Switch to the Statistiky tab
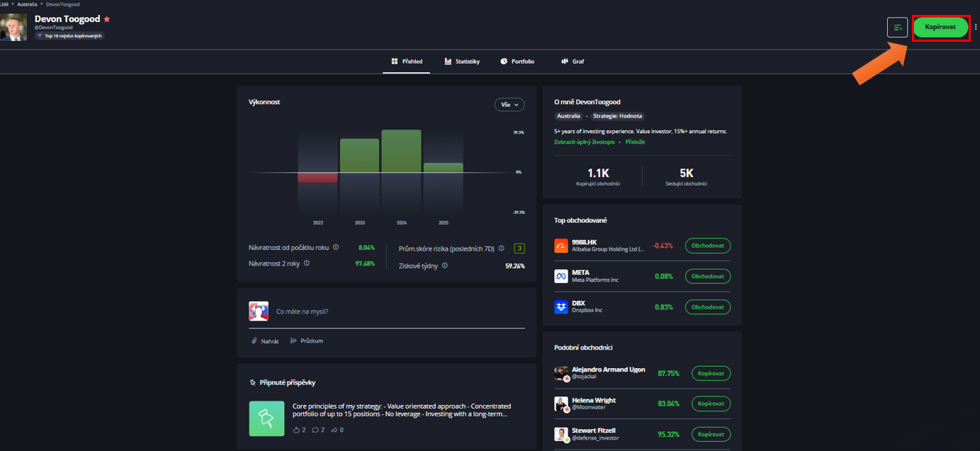980x451 pixels. tap(462, 62)
